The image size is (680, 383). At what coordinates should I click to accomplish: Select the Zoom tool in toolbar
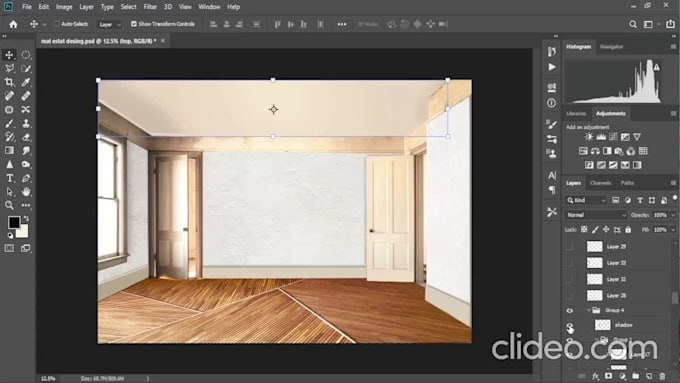coord(9,205)
